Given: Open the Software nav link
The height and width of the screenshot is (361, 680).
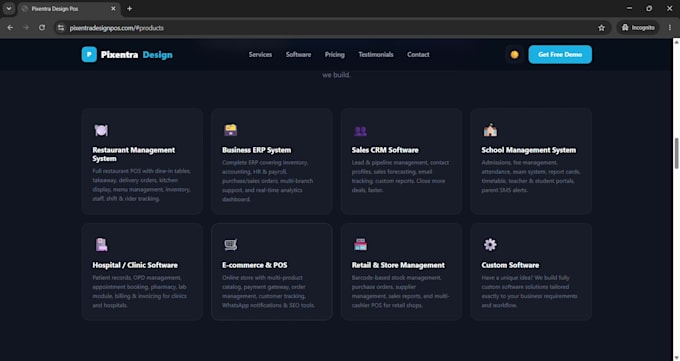Looking at the screenshot, I should 298,55.
